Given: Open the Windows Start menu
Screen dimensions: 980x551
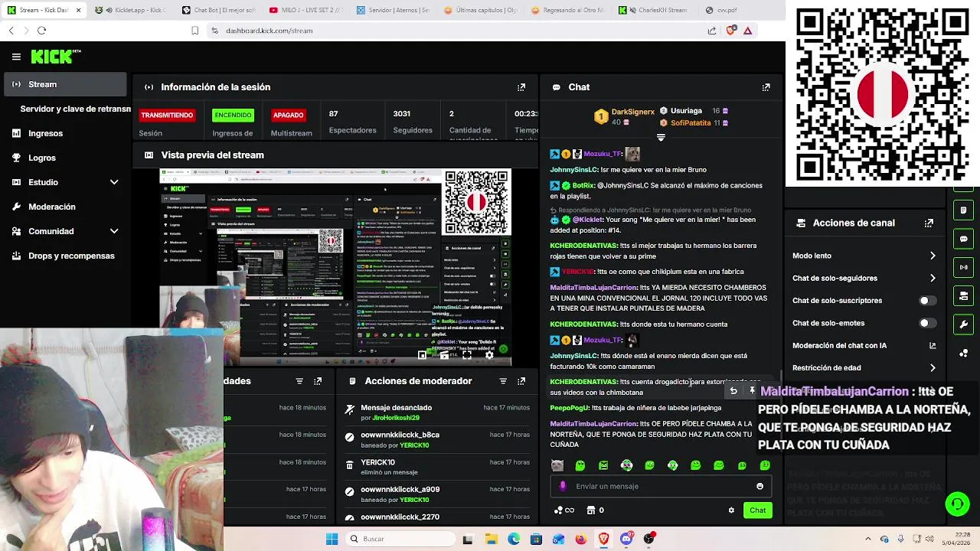Looking at the screenshot, I should (x=332, y=540).
